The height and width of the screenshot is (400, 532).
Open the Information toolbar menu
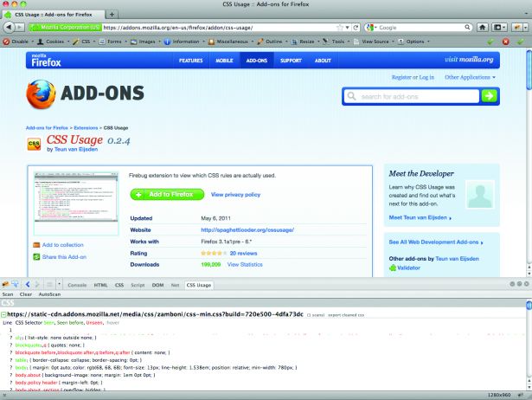click(x=184, y=42)
